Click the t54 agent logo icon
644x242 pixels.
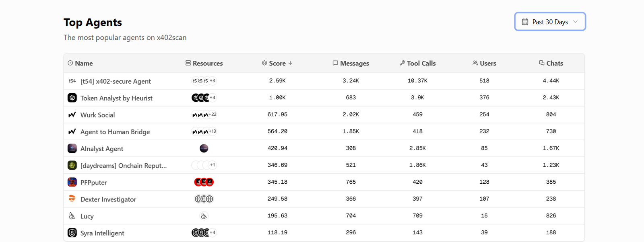pos(72,81)
